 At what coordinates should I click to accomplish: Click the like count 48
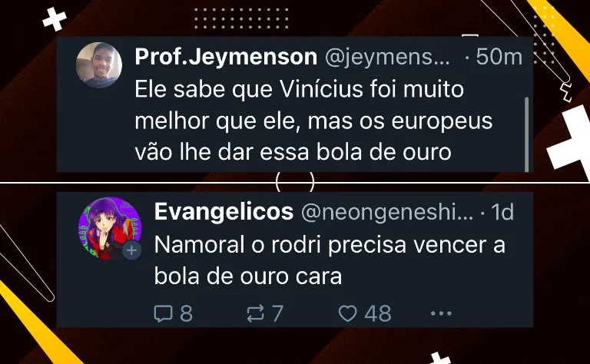click(x=378, y=313)
